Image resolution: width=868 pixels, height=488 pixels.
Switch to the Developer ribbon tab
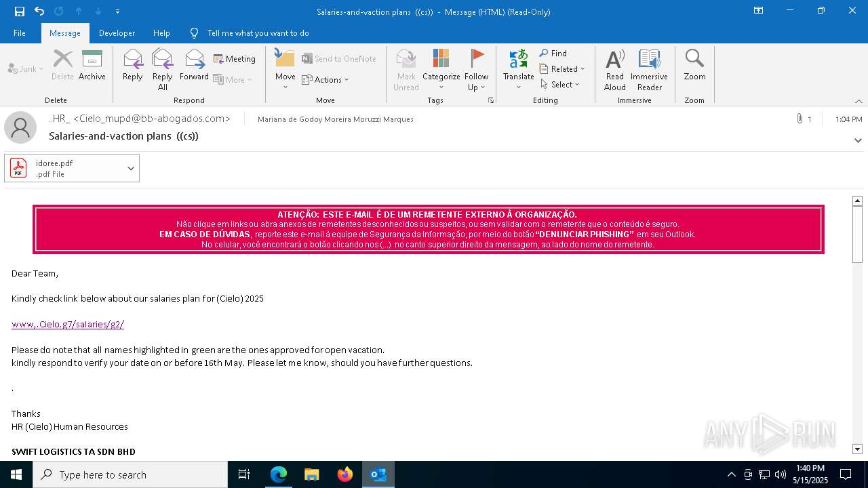[117, 33]
